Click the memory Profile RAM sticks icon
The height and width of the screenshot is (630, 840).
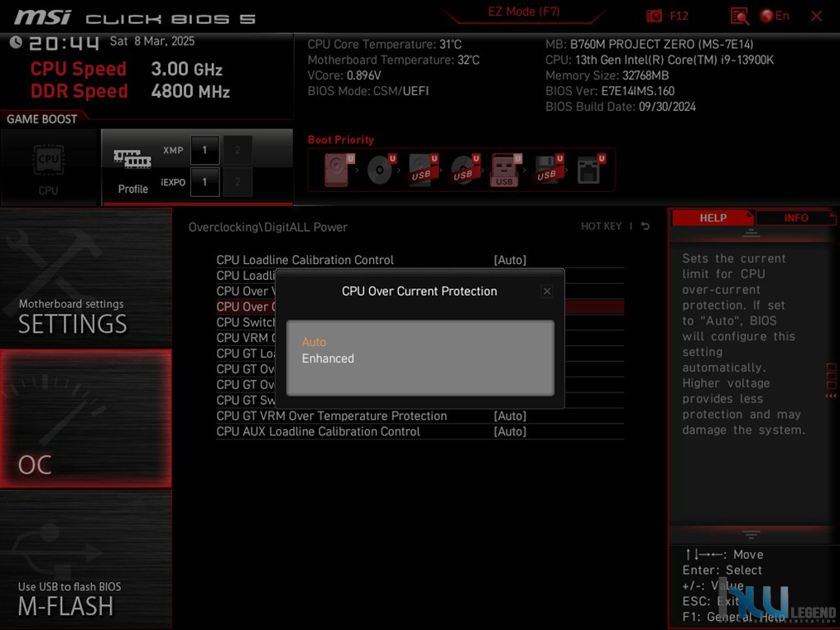(x=132, y=159)
